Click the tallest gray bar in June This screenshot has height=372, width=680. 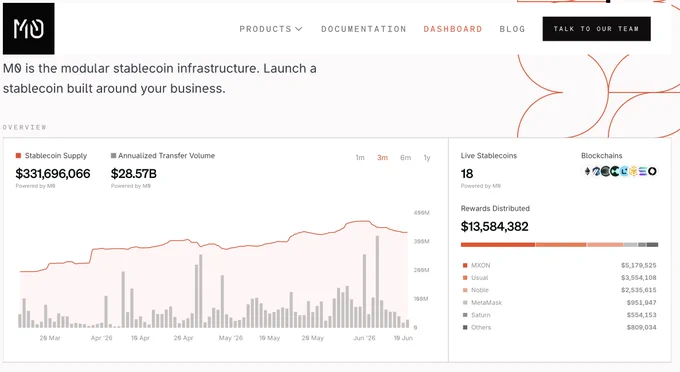pyautogui.click(x=377, y=282)
